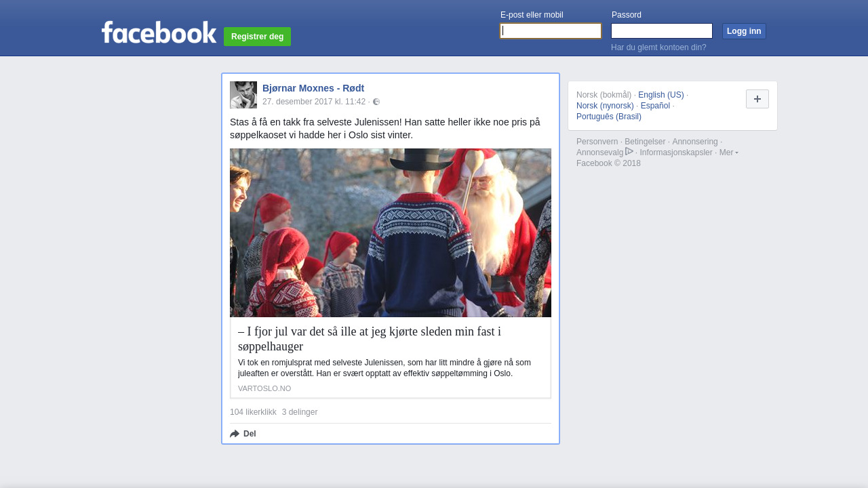Open the Annonsering footer link

click(x=695, y=142)
